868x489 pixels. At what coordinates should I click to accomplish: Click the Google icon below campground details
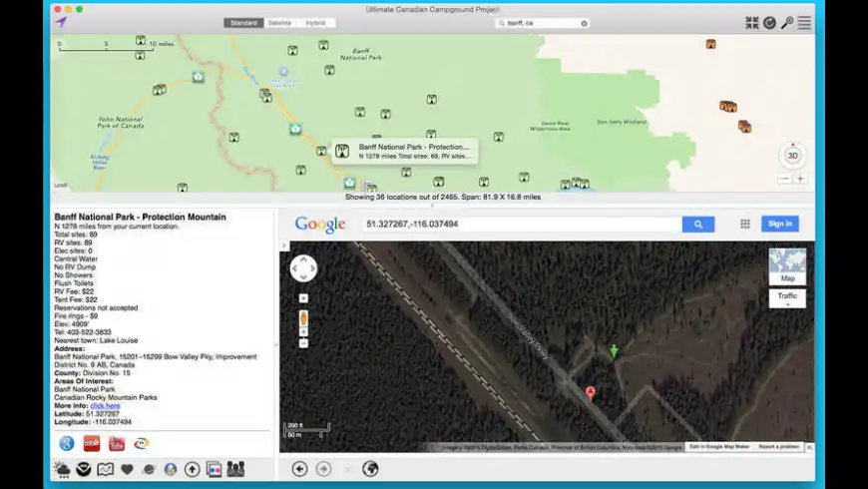click(67, 443)
